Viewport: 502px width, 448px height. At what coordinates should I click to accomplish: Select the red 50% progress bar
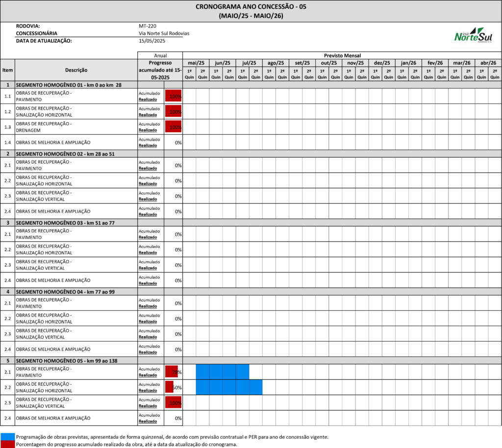pos(169,387)
